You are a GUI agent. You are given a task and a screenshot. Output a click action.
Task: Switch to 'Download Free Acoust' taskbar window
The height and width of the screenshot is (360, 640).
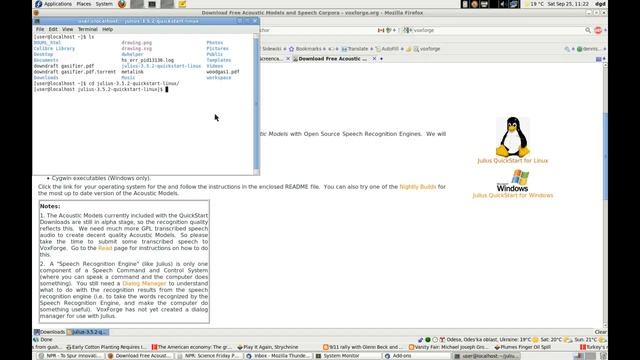click(140, 356)
